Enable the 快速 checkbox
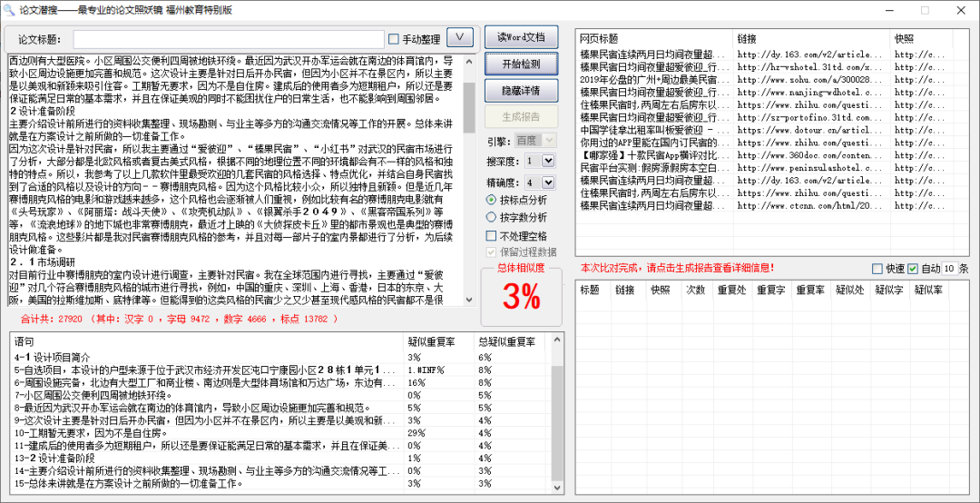 tap(877, 269)
